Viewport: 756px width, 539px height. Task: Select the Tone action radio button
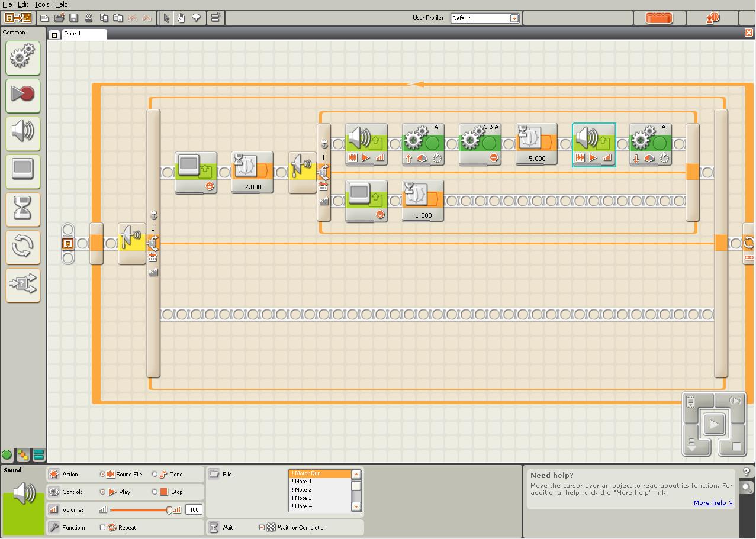[x=155, y=474]
